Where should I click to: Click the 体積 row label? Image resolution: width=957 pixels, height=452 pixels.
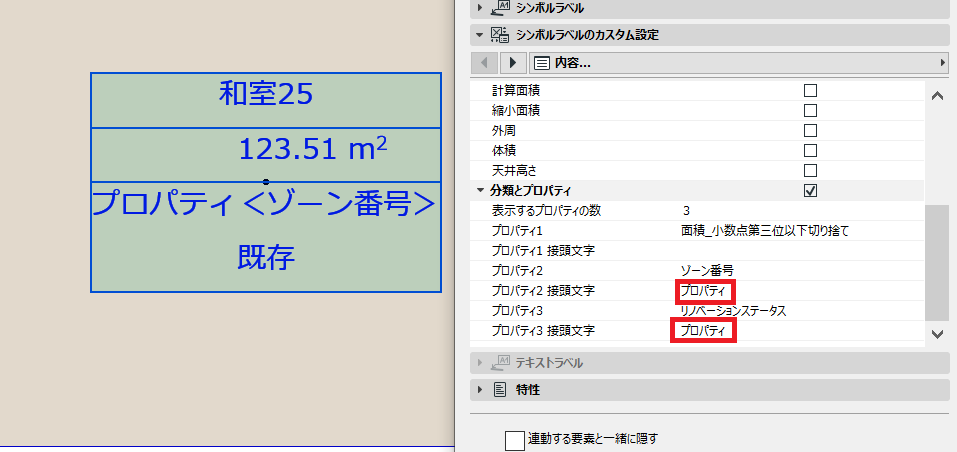pos(504,150)
